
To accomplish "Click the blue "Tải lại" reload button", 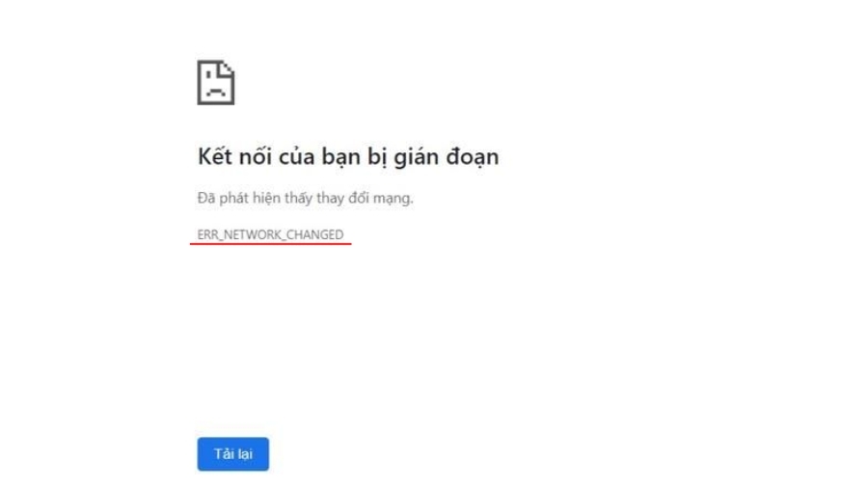I will (x=233, y=453).
